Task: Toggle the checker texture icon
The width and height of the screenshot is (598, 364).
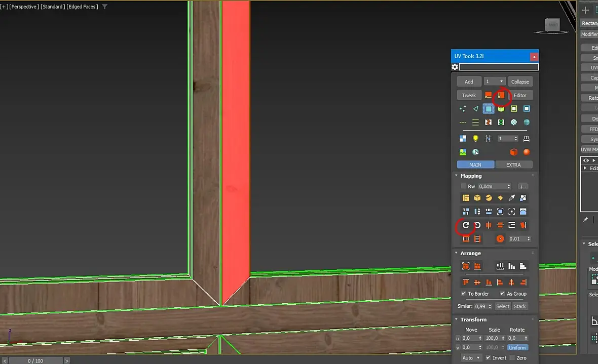Action: click(x=463, y=138)
